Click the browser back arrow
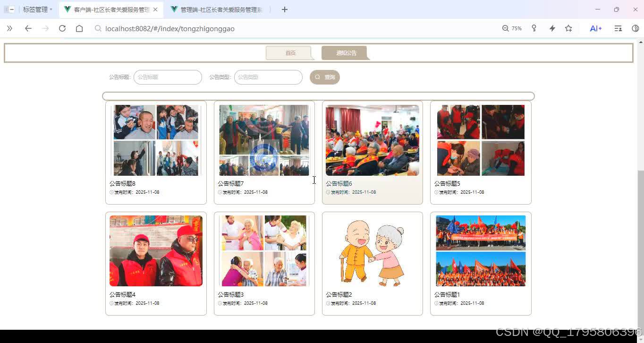Screen dimensions: 644x343 tap(28, 28)
